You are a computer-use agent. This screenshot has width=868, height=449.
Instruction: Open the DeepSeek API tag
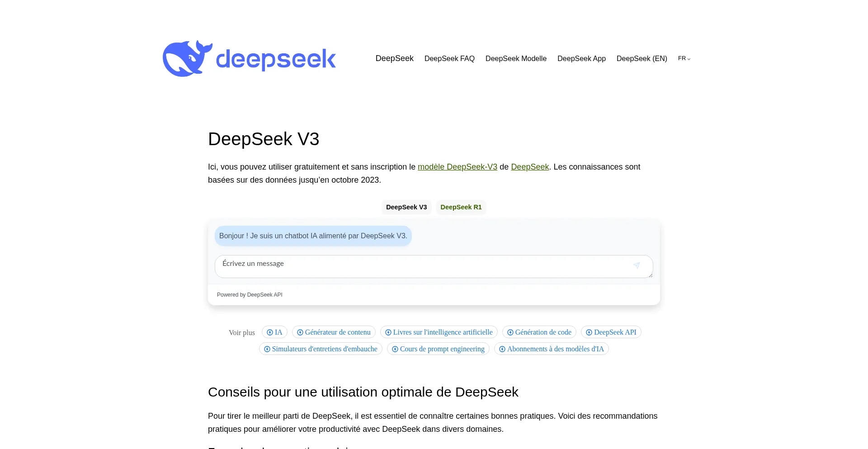pyautogui.click(x=611, y=332)
